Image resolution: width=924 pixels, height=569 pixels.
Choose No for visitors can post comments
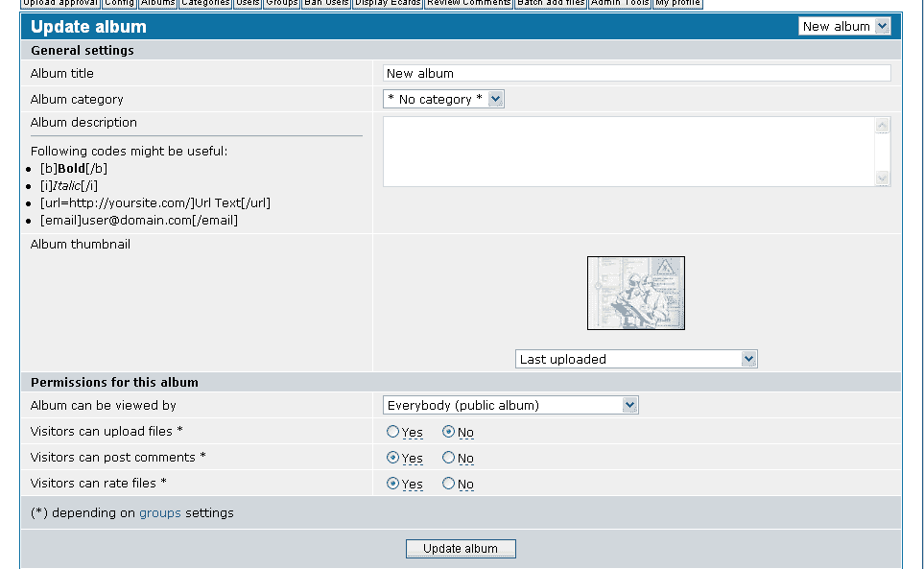click(x=448, y=459)
